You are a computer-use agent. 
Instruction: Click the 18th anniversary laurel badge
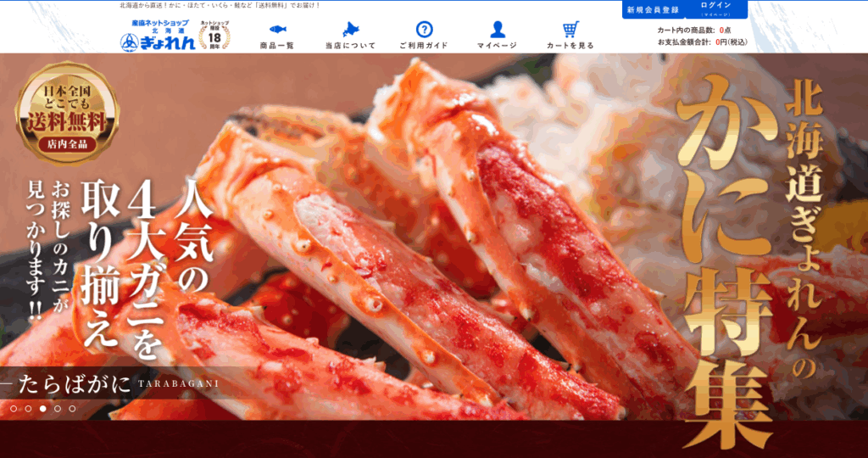point(214,36)
